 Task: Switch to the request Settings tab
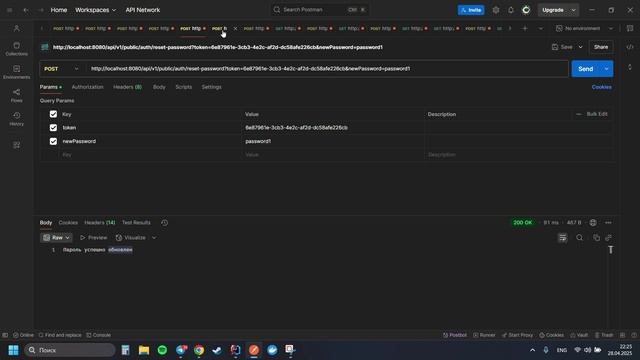211,87
